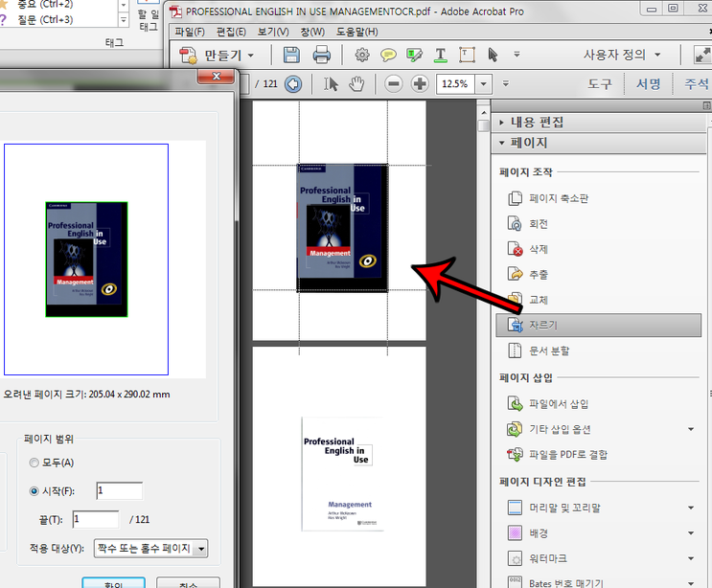Toggle full screen expand icon at toolbar end
712x588 pixels.
(702, 55)
